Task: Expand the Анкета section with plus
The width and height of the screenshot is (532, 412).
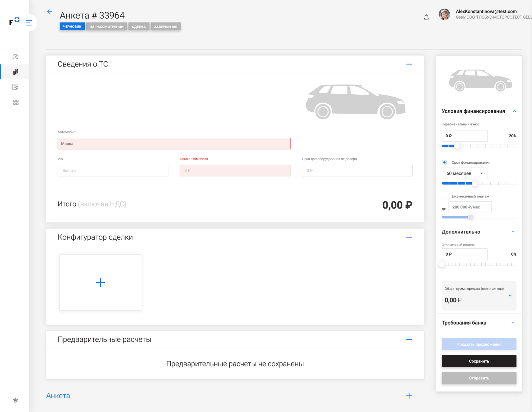Action: [409, 396]
